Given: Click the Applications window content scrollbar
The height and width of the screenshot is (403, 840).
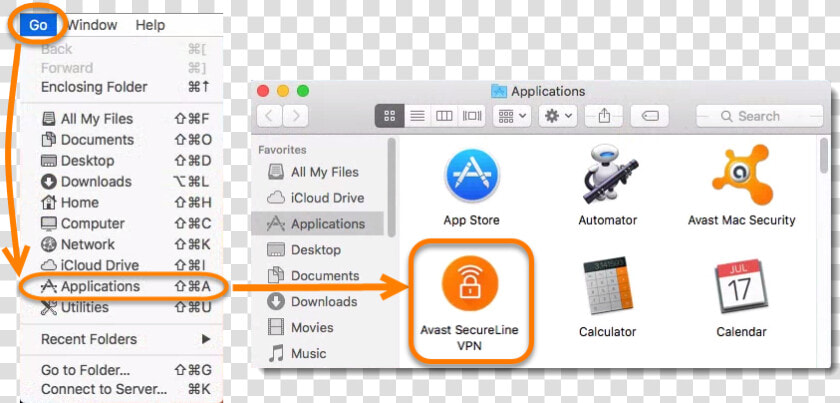Looking at the screenshot, I should [x=824, y=155].
